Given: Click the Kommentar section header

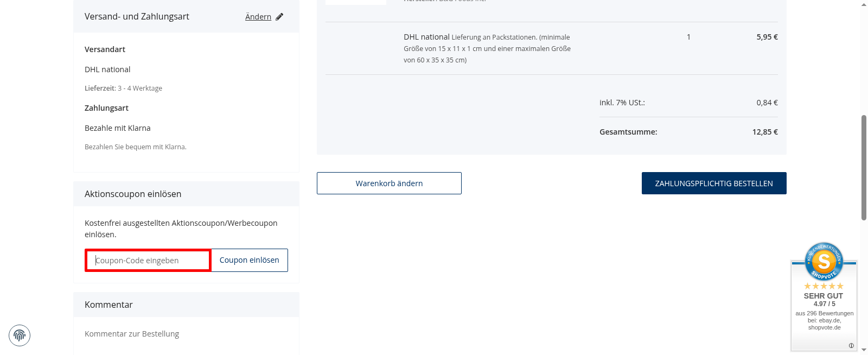Looking at the screenshot, I should pyautogui.click(x=108, y=305).
